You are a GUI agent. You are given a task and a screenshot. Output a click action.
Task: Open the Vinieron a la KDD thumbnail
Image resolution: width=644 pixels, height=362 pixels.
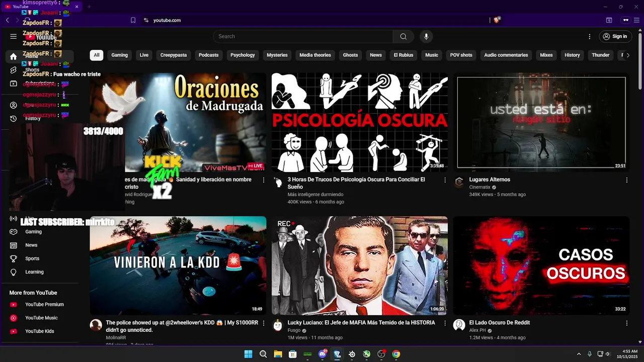point(178,265)
